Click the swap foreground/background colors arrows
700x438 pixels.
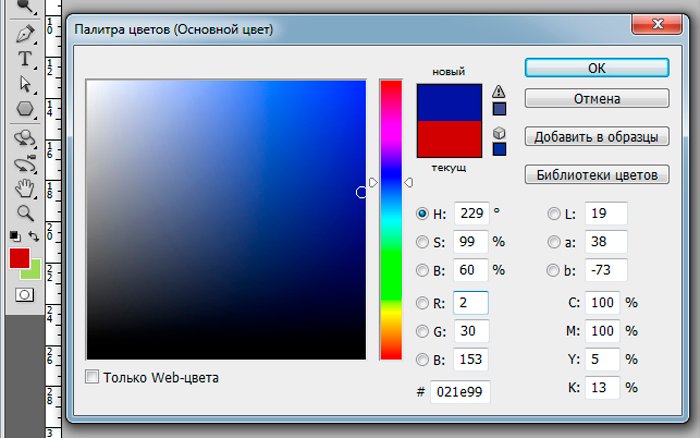point(33,236)
